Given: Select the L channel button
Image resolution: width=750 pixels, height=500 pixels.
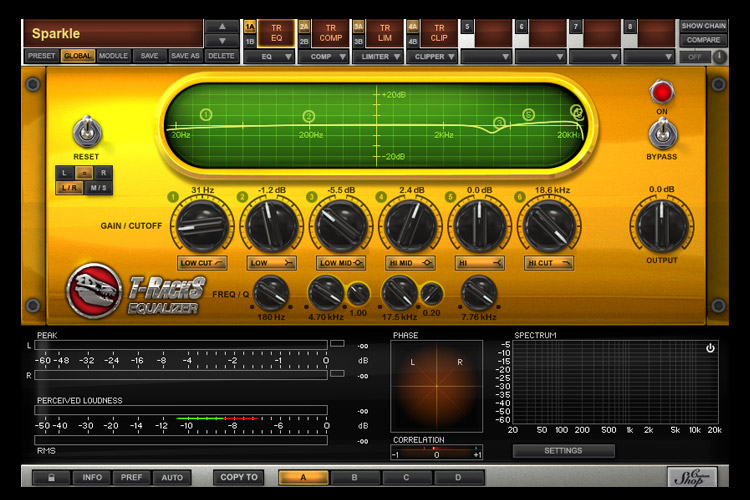Looking at the screenshot, I should pyautogui.click(x=65, y=173).
